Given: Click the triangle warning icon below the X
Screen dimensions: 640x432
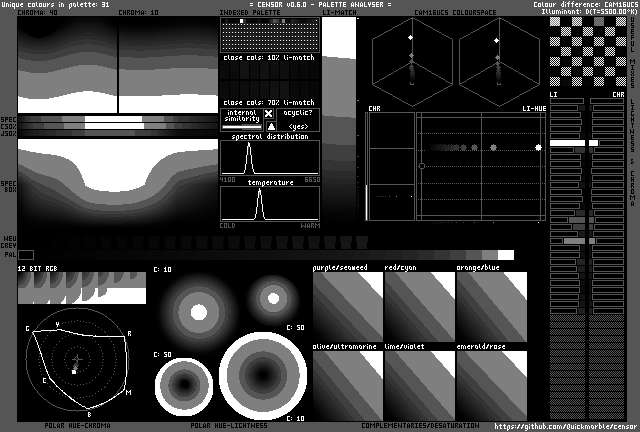Looking at the screenshot, I should (x=271, y=126).
